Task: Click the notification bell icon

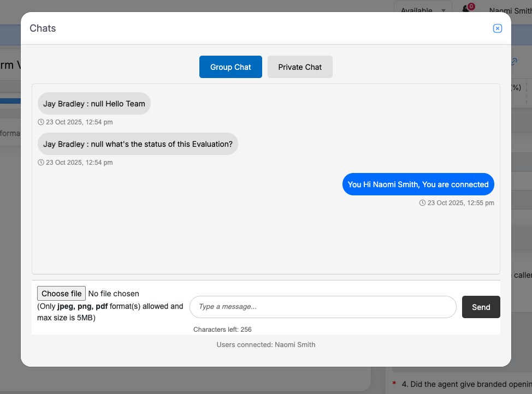Action: point(466,9)
